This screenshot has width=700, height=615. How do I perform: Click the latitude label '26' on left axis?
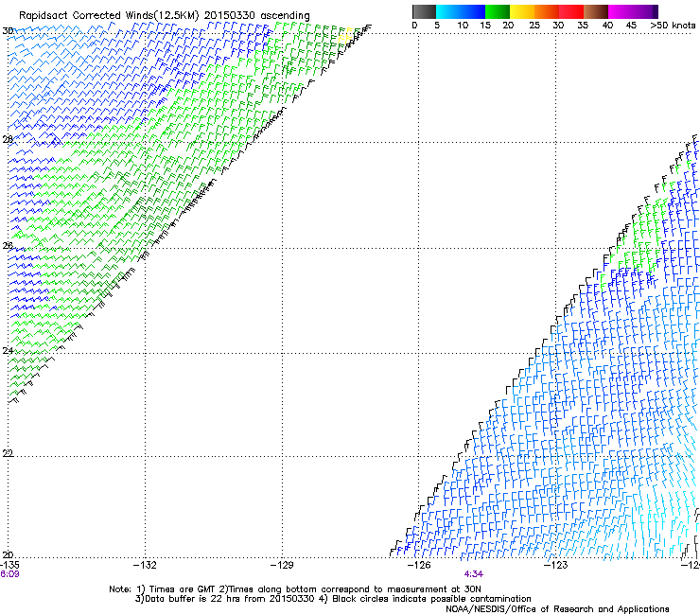tap(8, 245)
